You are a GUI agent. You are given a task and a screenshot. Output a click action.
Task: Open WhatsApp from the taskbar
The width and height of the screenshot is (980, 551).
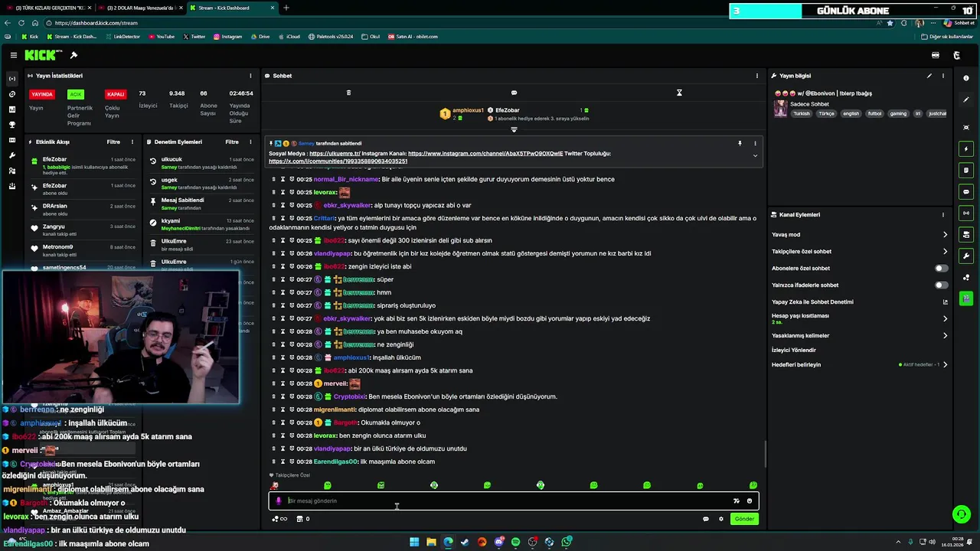566,542
